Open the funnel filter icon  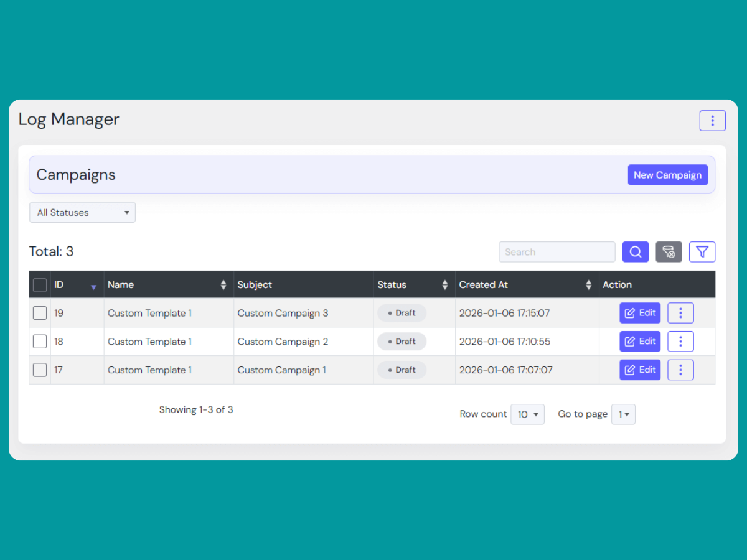tap(702, 252)
